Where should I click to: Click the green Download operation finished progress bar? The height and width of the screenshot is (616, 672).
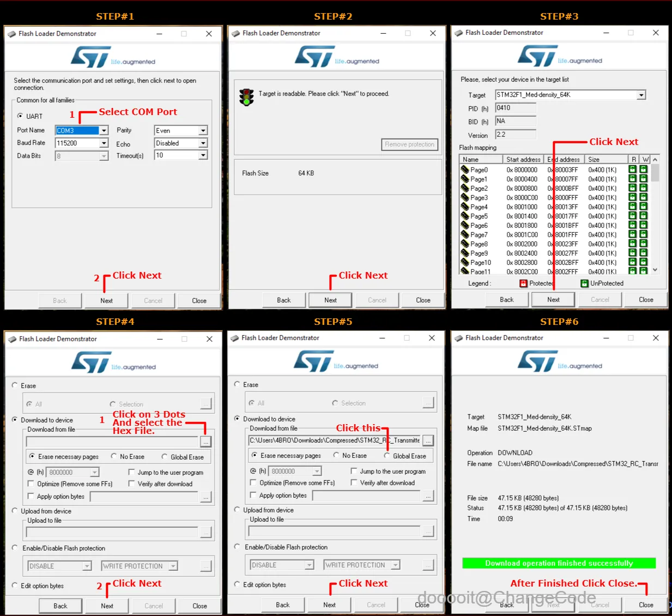[x=559, y=563]
